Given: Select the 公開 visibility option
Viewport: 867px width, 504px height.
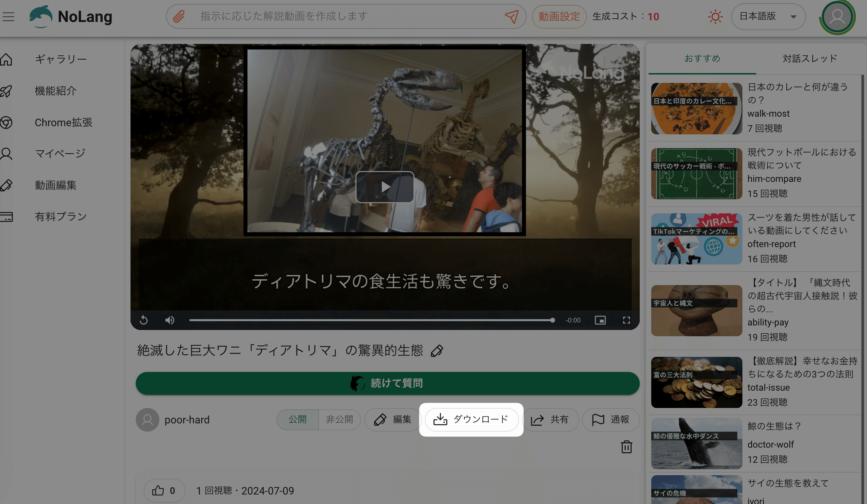Looking at the screenshot, I should [297, 419].
